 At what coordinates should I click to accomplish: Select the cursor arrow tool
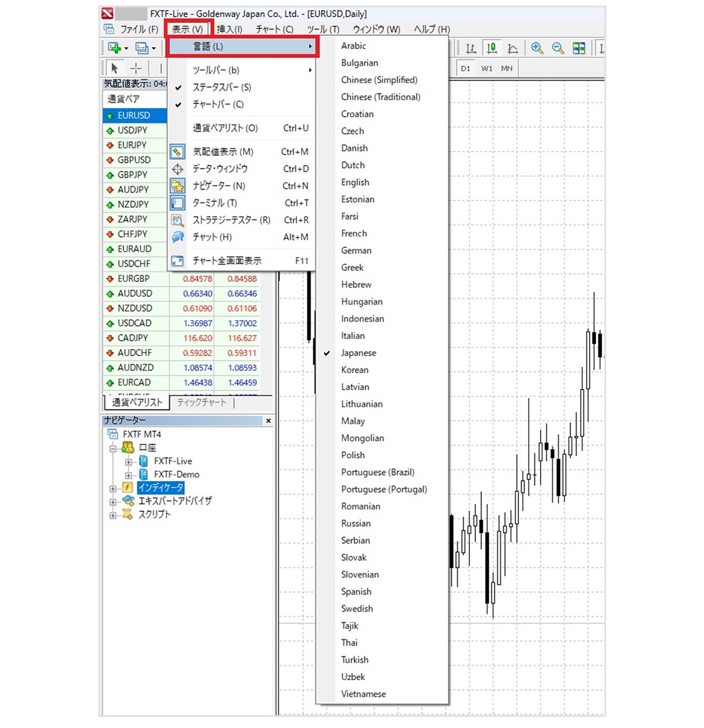point(115,68)
